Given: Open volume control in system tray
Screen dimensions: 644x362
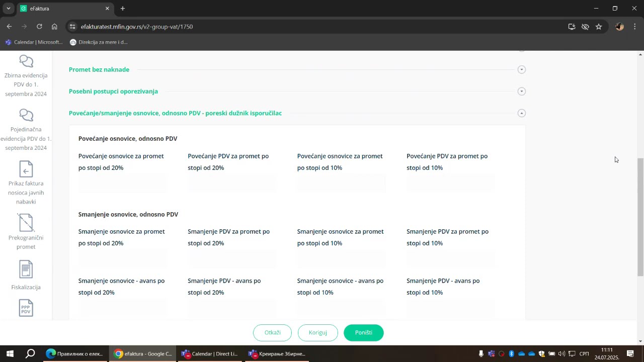Looking at the screenshot, I should (561, 354).
